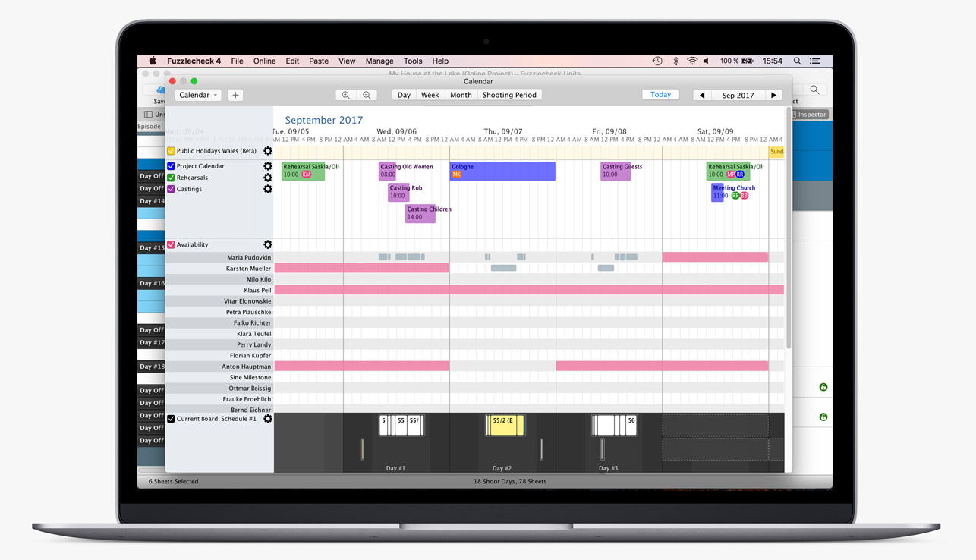Click the MK badge on Cologne event
This screenshot has width=976, height=560.
coord(456,175)
